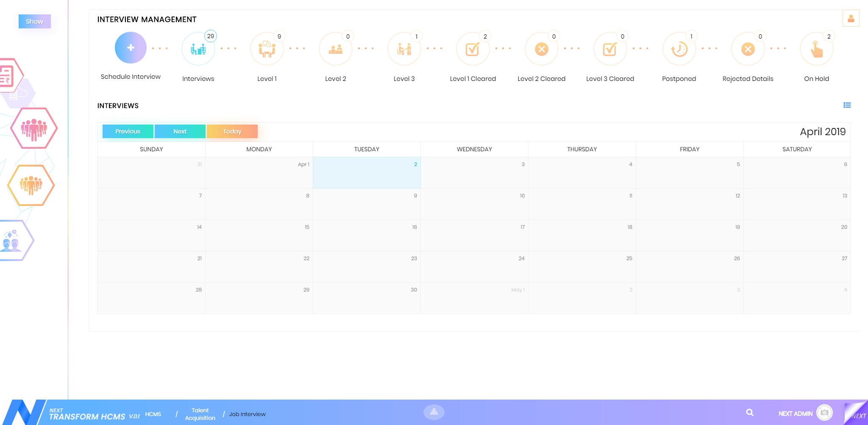Select the Level 3 interview icon
Screen dimensions: 868x425
pyautogui.click(x=404, y=49)
